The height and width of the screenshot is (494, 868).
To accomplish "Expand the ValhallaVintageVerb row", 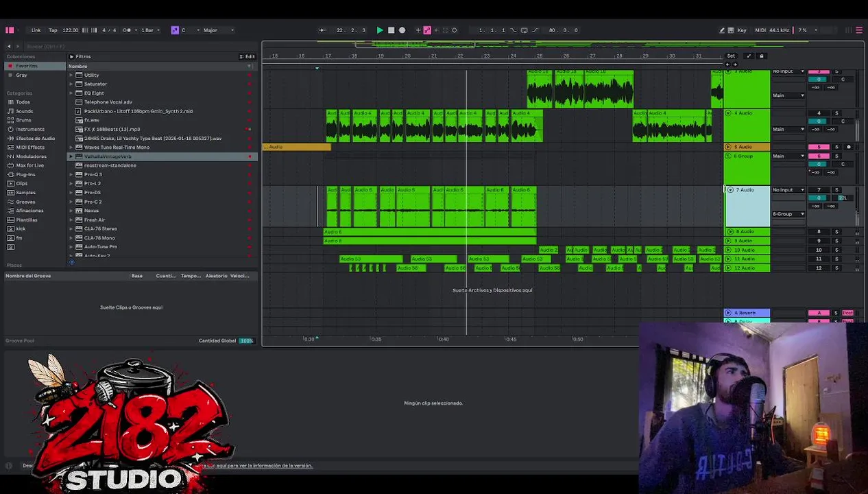I will (71, 156).
